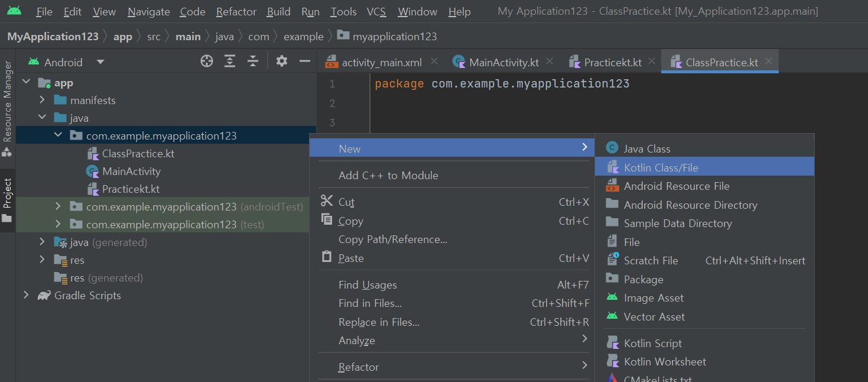This screenshot has width=868, height=382.
Task: Choose Android Resource Directory
Action: point(704,205)
